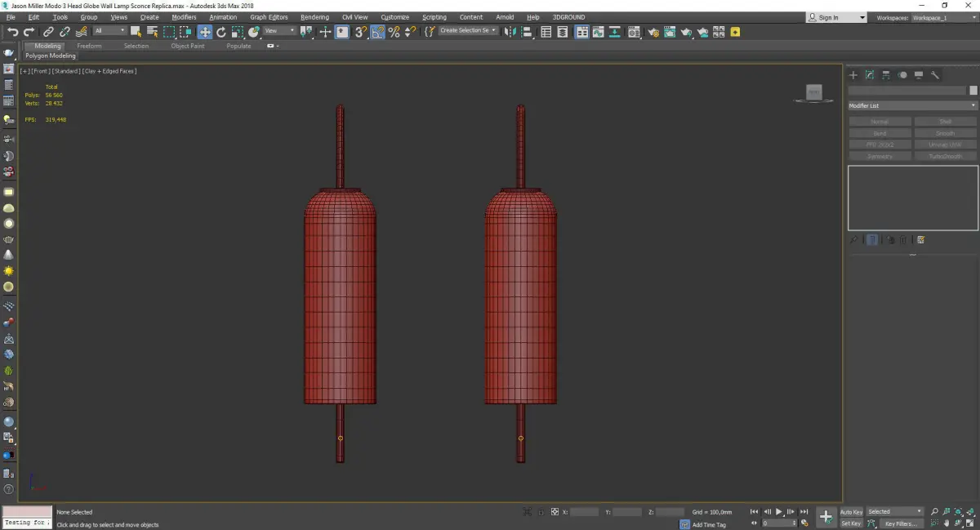Click the Mirror tool icon
The image size is (980, 530).
[510, 32]
